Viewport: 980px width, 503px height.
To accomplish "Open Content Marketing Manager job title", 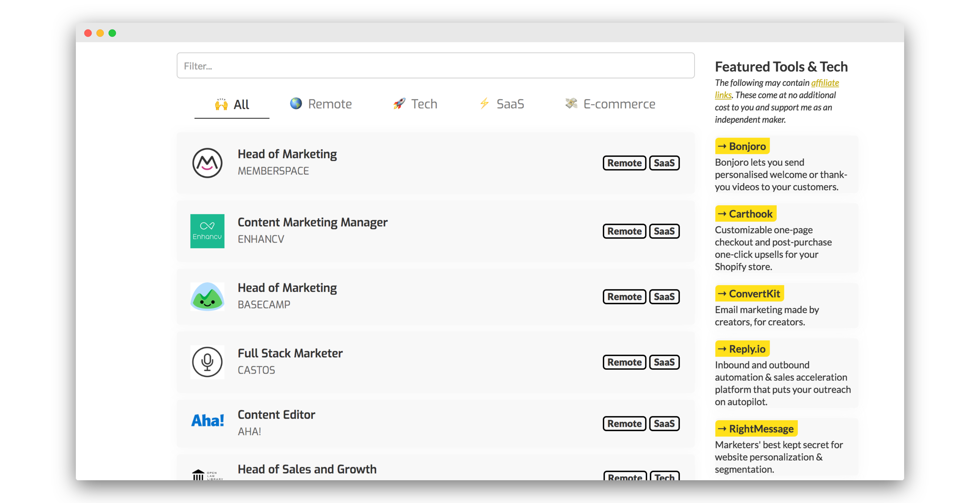I will pyautogui.click(x=312, y=223).
